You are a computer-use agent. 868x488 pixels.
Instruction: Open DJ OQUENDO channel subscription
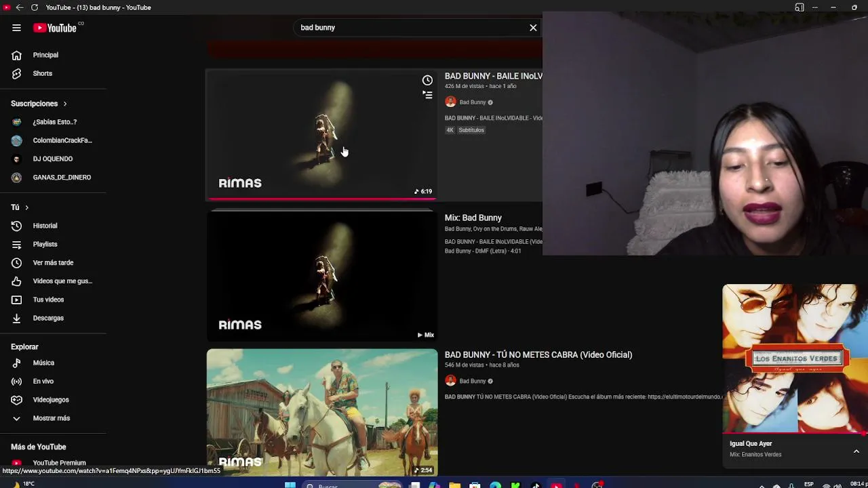point(53,159)
